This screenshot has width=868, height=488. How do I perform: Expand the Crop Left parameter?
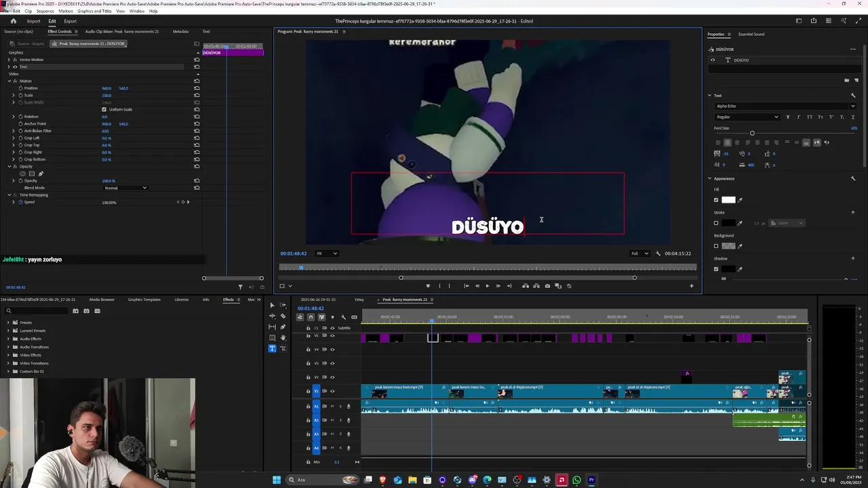[x=14, y=138]
